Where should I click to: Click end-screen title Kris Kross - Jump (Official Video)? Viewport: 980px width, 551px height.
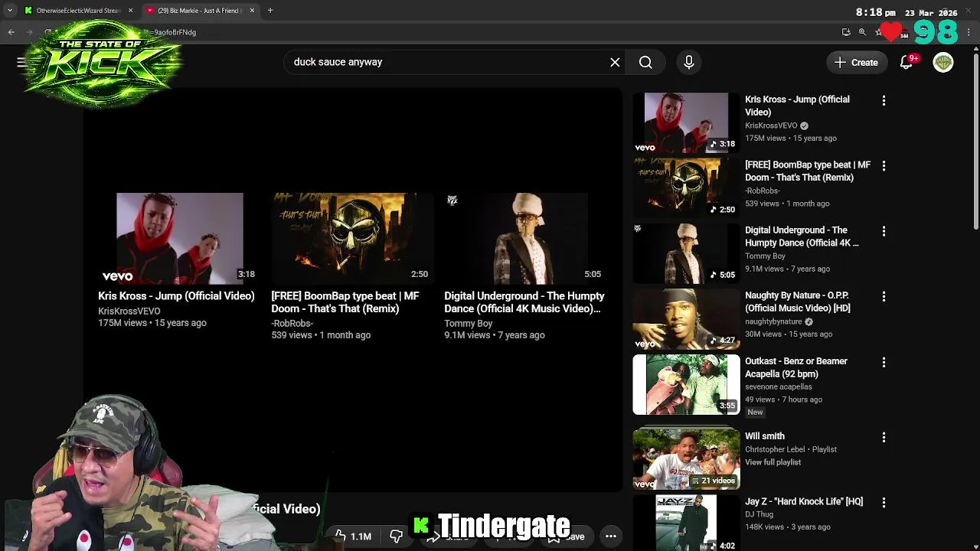coord(176,295)
